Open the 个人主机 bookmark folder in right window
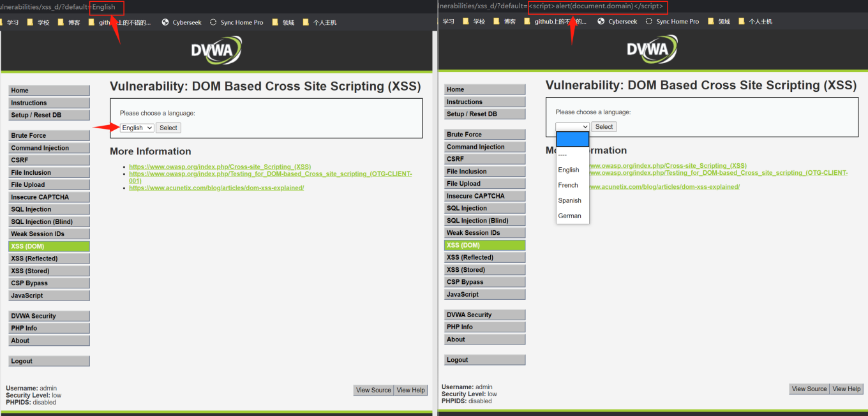This screenshot has width=868, height=416. tap(755, 22)
